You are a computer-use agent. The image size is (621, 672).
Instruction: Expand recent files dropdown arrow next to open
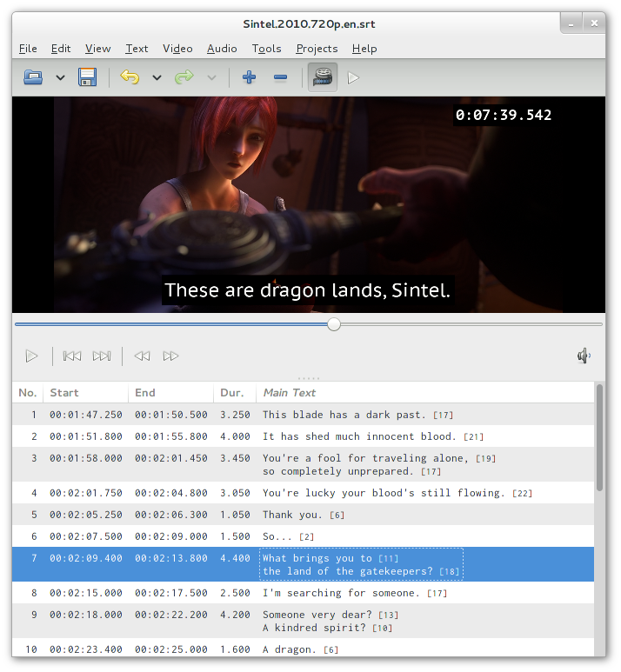[x=61, y=77]
